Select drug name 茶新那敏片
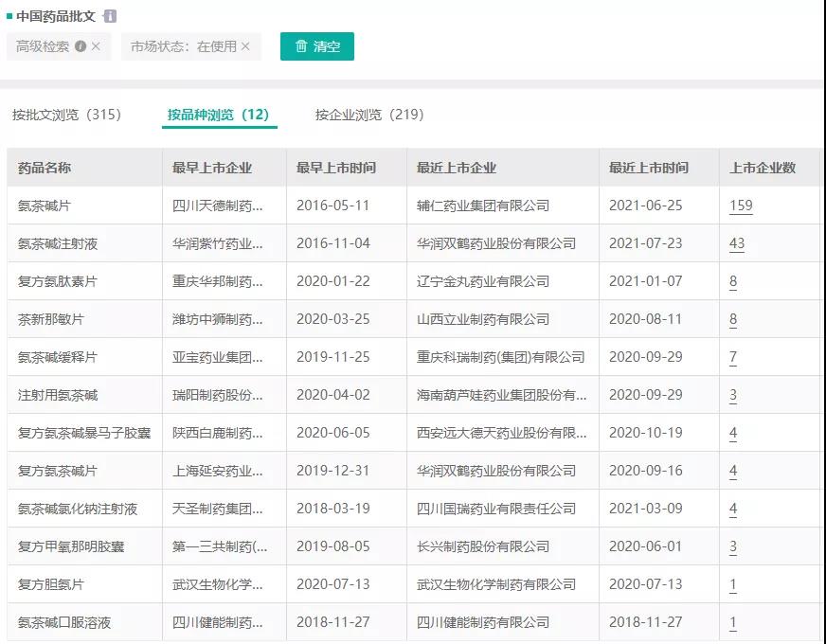Viewport: 826px width, 644px height. [x=51, y=319]
